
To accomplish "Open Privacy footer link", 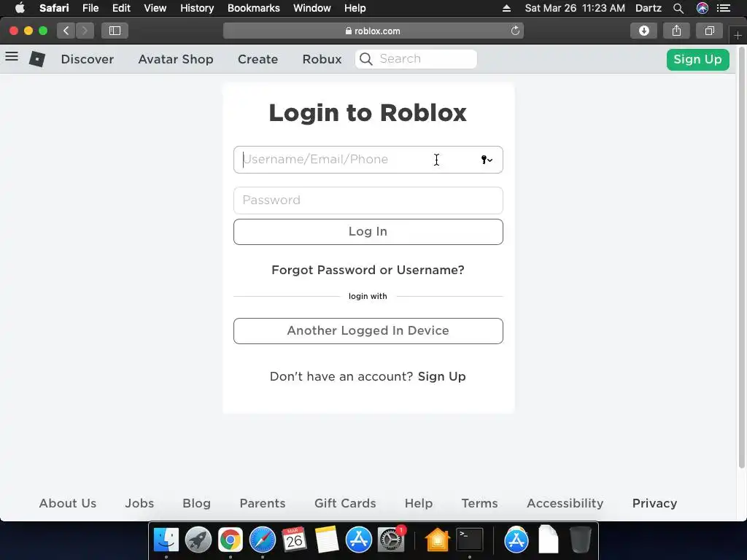I will point(654,503).
